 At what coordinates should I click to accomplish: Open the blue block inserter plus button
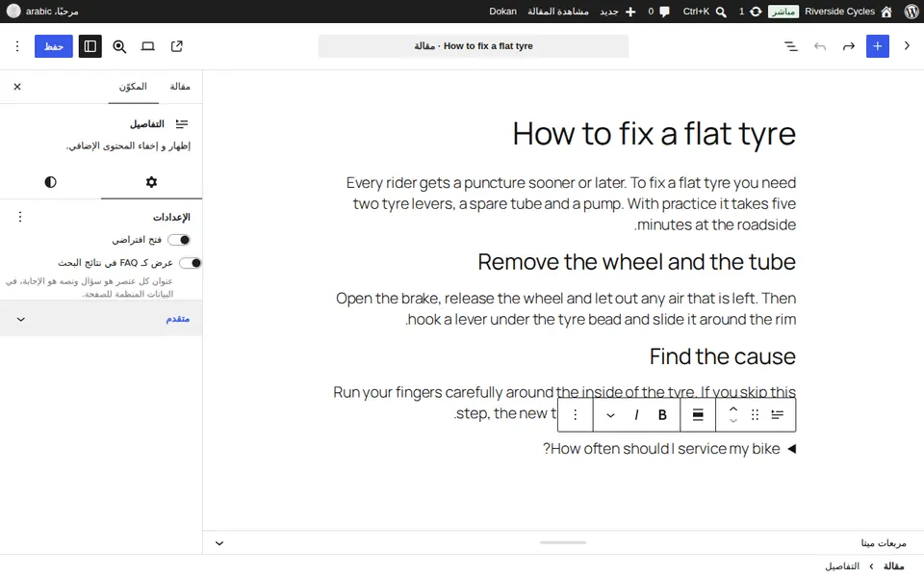(878, 46)
